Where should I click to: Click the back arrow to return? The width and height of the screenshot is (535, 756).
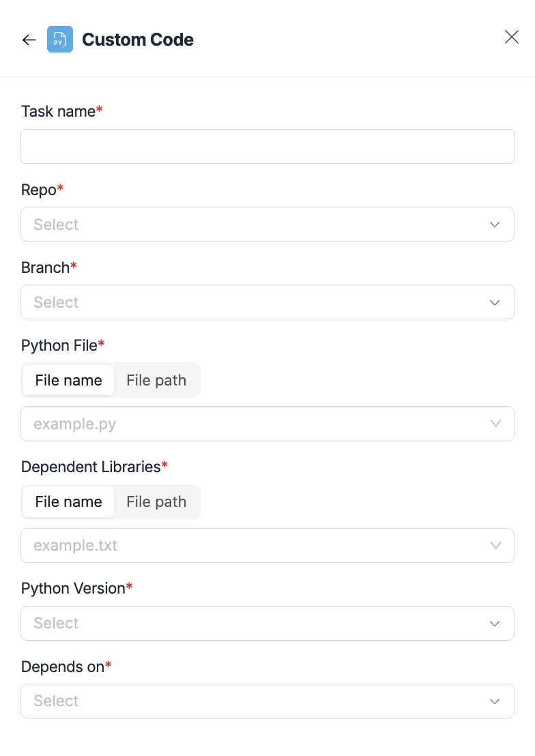(x=29, y=40)
